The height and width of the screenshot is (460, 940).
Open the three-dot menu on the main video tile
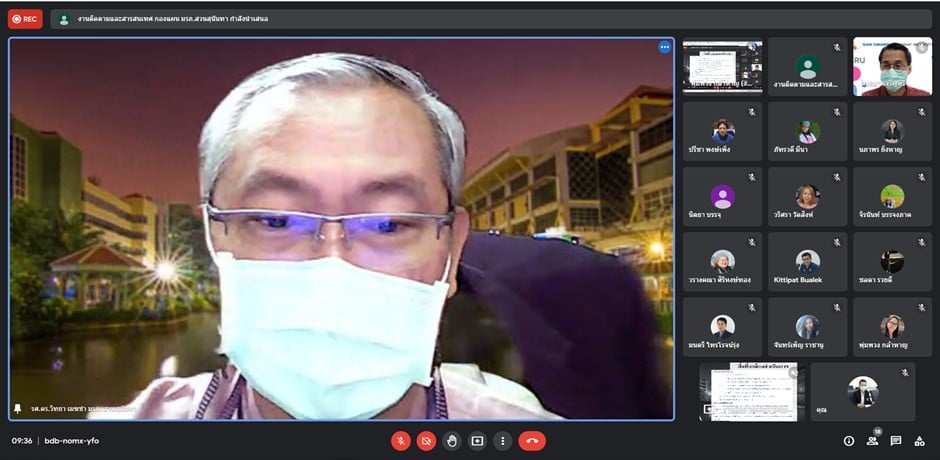click(664, 47)
